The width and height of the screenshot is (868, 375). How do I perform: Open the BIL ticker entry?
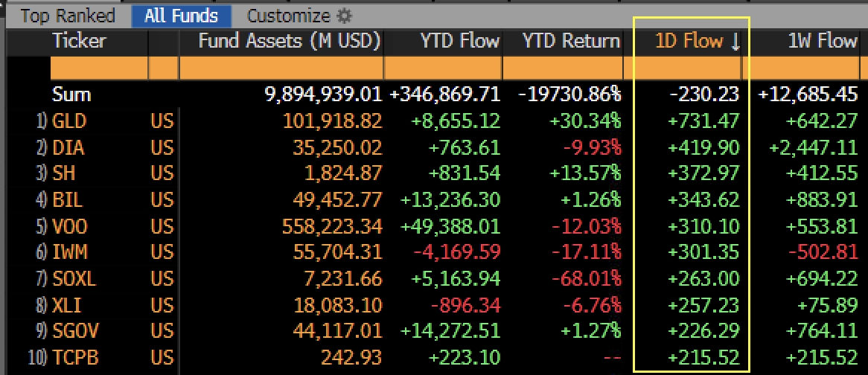coord(67,200)
